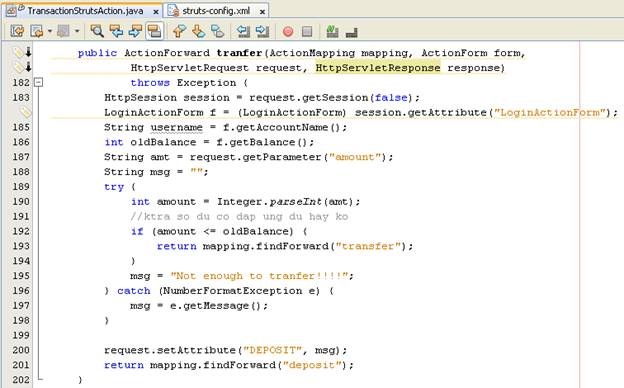Image resolution: width=624 pixels, height=388 pixels.
Task: Click e.getMessage() call
Action: coord(215,306)
